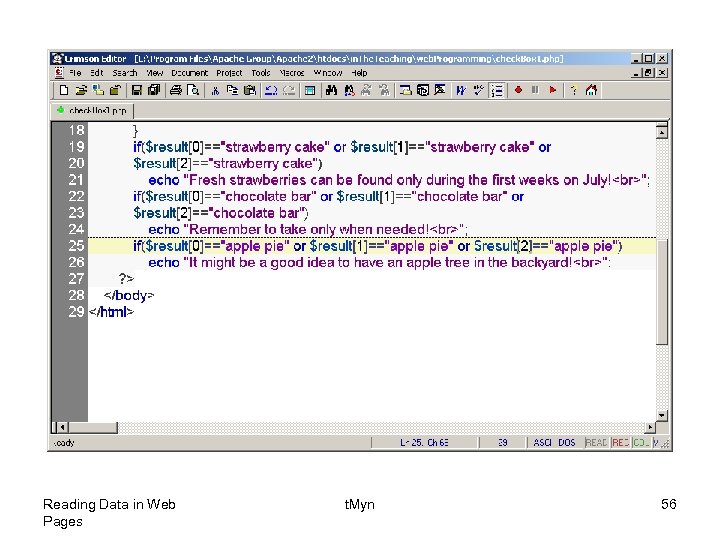Viewport: 720px width, 540px height.
Task: Click the horizontal scrollbar thumb
Action: 93,428
